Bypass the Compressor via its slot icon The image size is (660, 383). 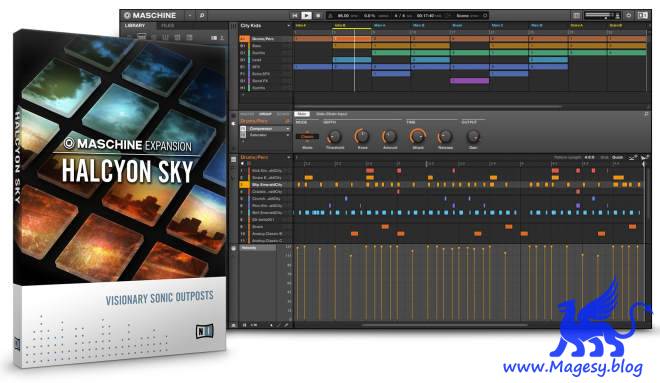tap(243, 129)
